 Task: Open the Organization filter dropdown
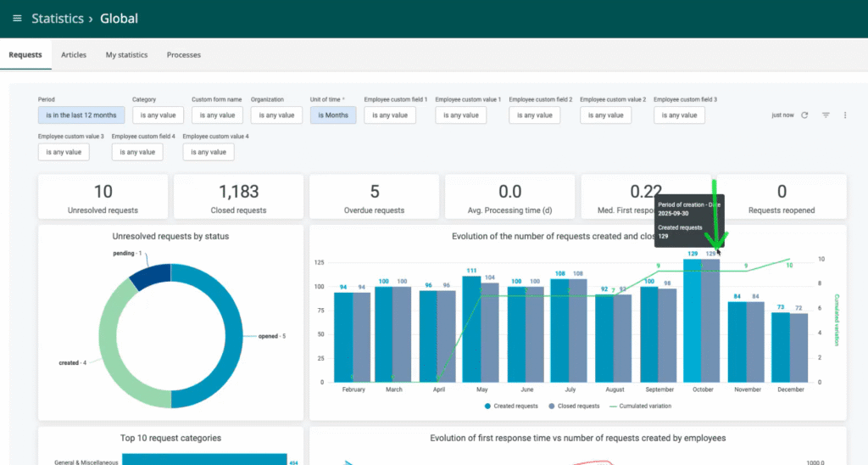click(276, 115)
